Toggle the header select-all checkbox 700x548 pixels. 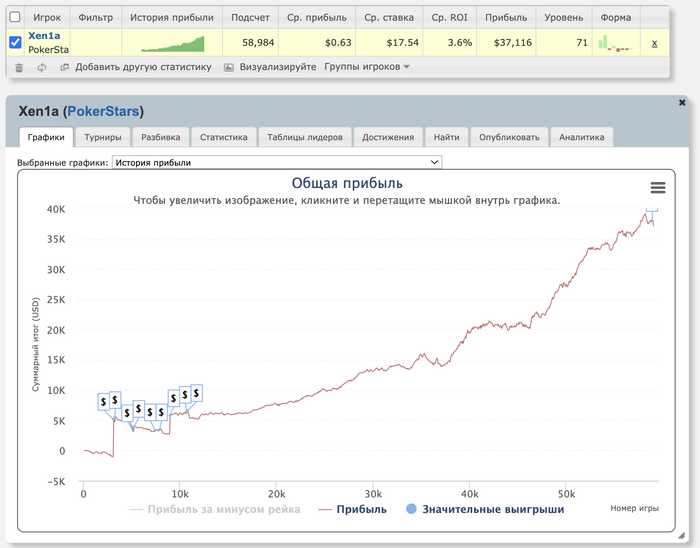click(x=15, y=17)
